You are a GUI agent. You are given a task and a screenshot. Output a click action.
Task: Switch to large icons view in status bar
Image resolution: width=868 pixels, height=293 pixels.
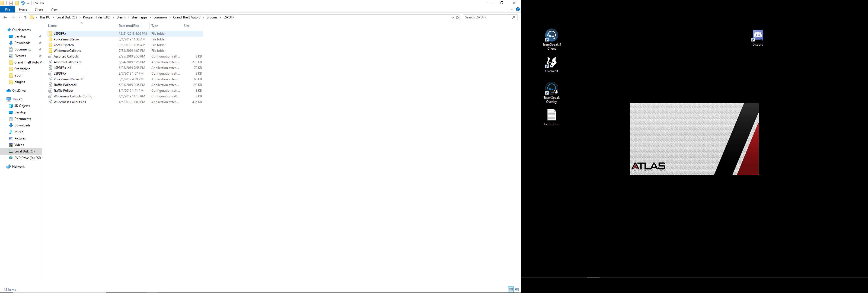[516, 290]
